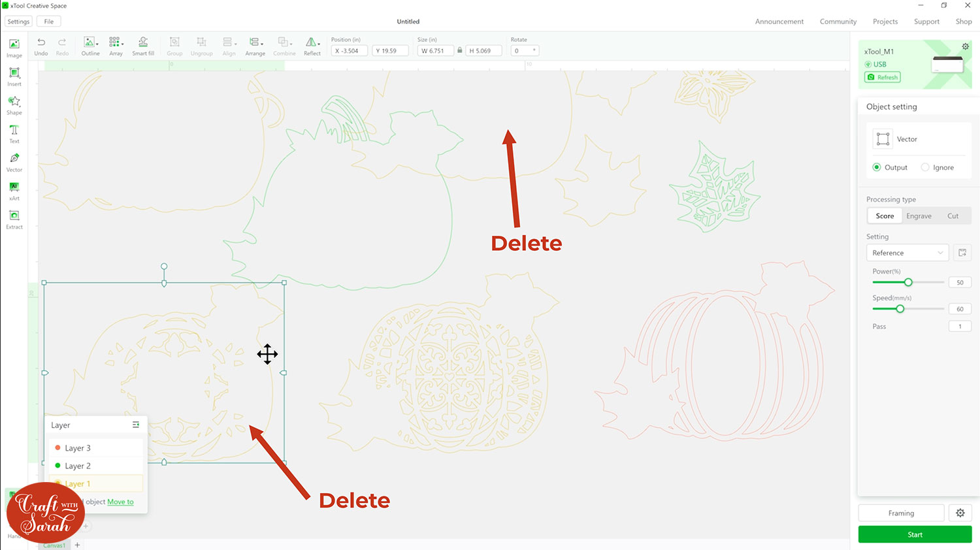The height and width of the screenshot is (550, 980).
Task: Click the Pass count field
Action: 960,326
